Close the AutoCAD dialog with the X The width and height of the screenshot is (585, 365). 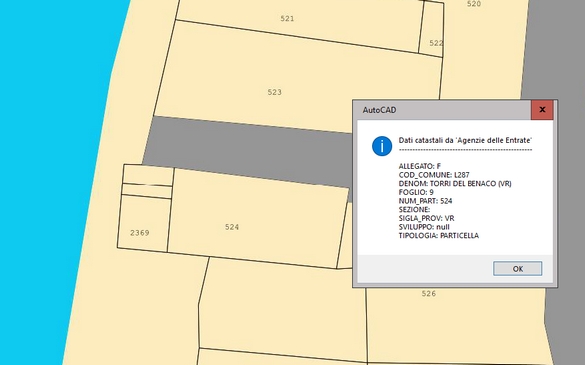tap(542, 110)
